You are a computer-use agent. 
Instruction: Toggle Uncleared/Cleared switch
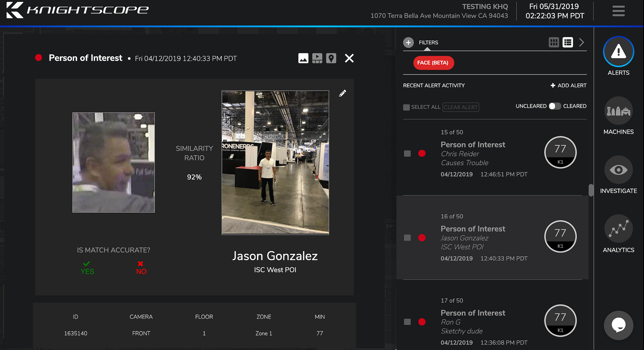point(555,106)
